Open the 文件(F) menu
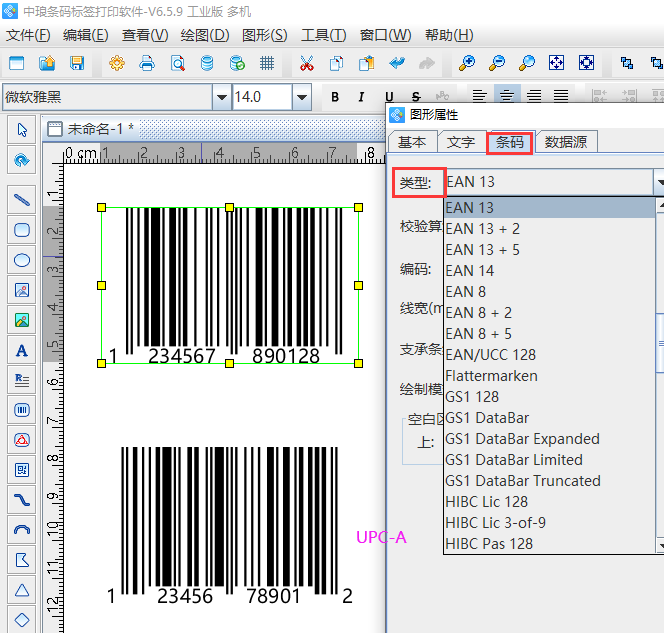 [x=28, y=35]
